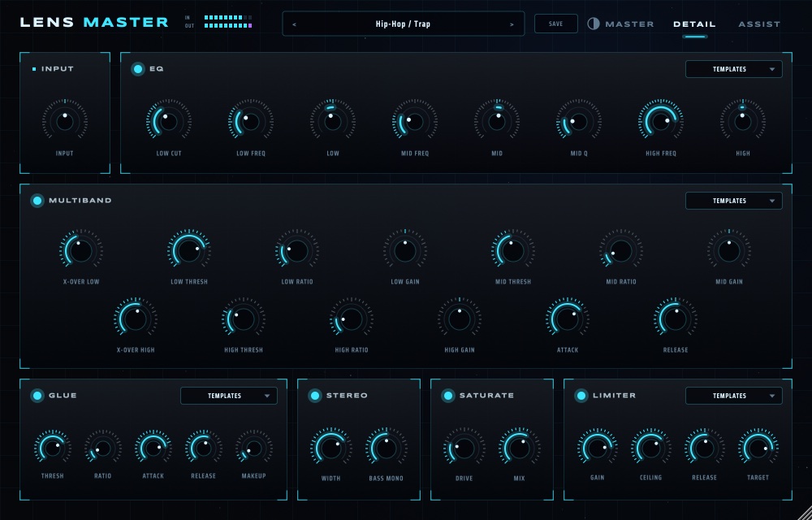This screenshot has height=520, width=812.
Task: Go to previous preset with left arrow
Action: (x=295, y=24)
